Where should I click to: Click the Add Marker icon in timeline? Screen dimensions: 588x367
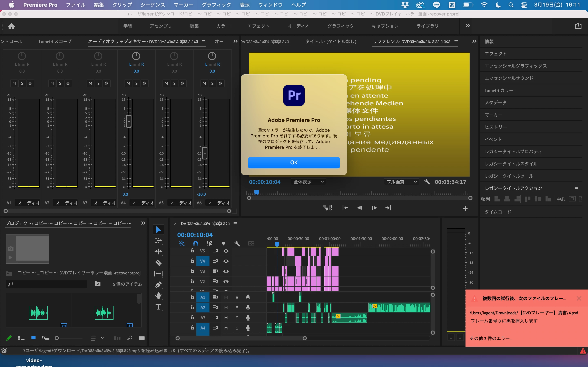(x=224, y=243)
